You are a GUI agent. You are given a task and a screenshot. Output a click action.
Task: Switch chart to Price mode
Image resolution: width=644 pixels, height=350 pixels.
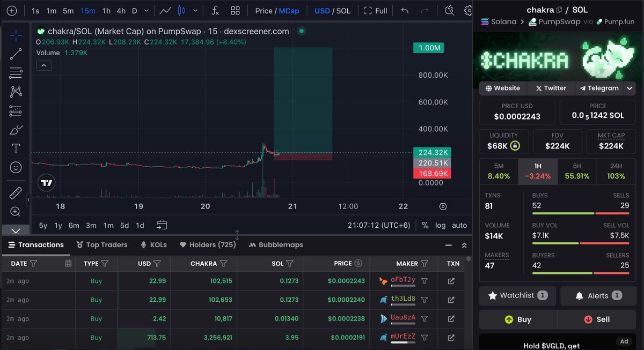pos(264,11)
